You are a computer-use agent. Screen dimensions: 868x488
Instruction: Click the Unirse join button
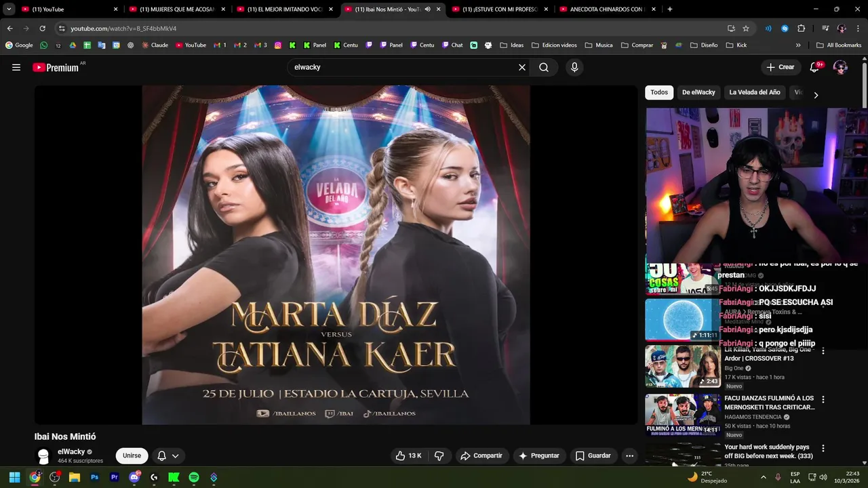(132, 455)
